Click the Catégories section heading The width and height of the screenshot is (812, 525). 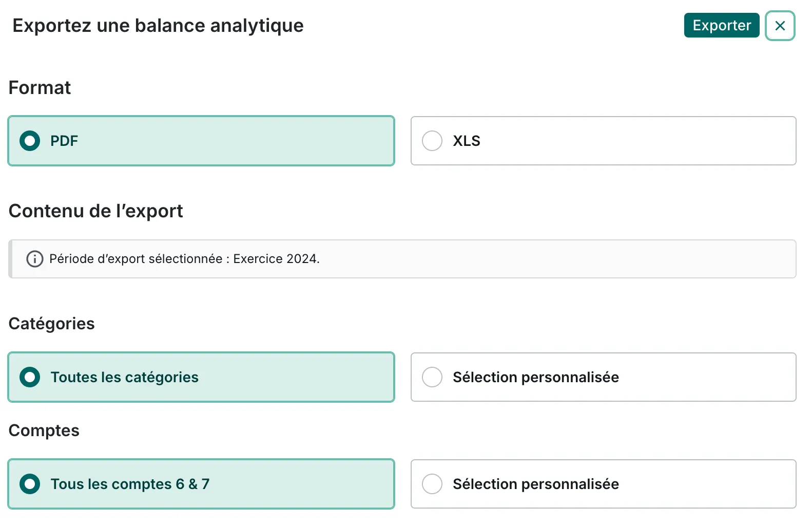(51, 324)
